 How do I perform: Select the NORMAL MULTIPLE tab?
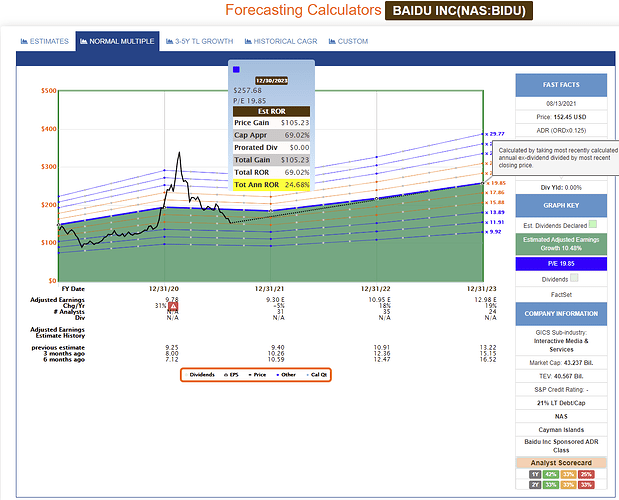point(117,41)
